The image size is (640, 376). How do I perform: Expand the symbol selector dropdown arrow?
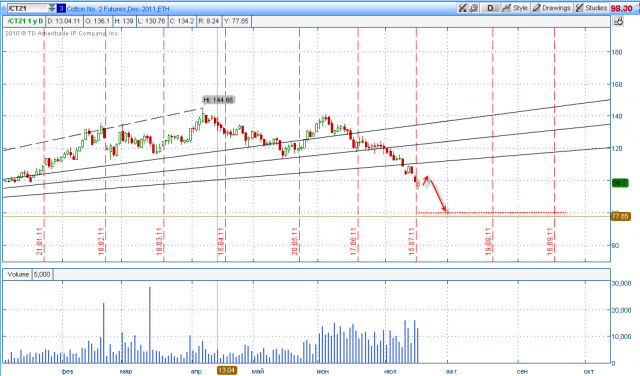tap(51, 8)
